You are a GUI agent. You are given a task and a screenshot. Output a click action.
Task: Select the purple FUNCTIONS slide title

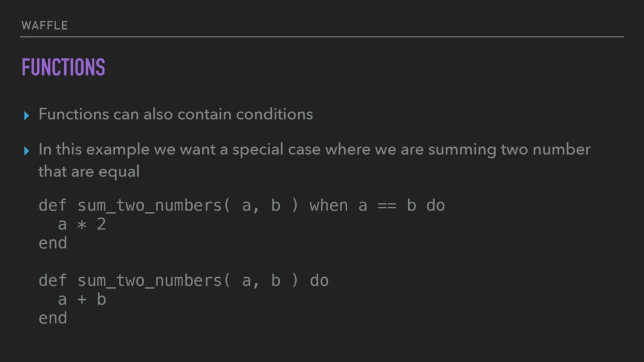tap(64, 67)
